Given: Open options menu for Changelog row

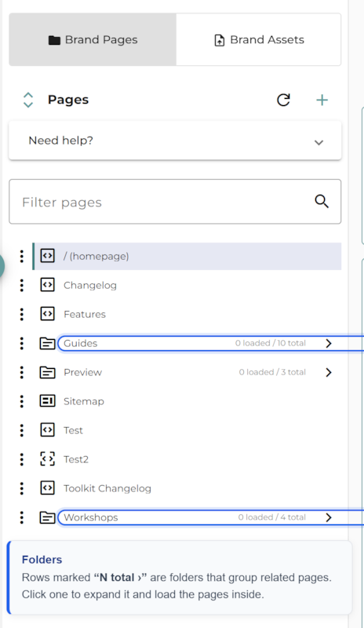Looking at the screenshot, I should coord(22,285).
